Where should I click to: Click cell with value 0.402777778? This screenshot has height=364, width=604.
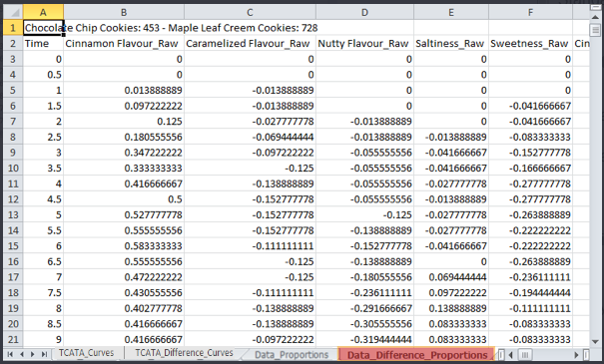coord(124,308)
